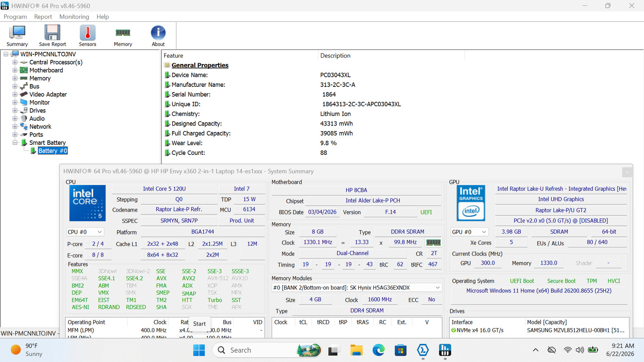Click the Windows taskbar Search box
The image size is (644, 362).
pyautogui.click(x=267, y=350)
